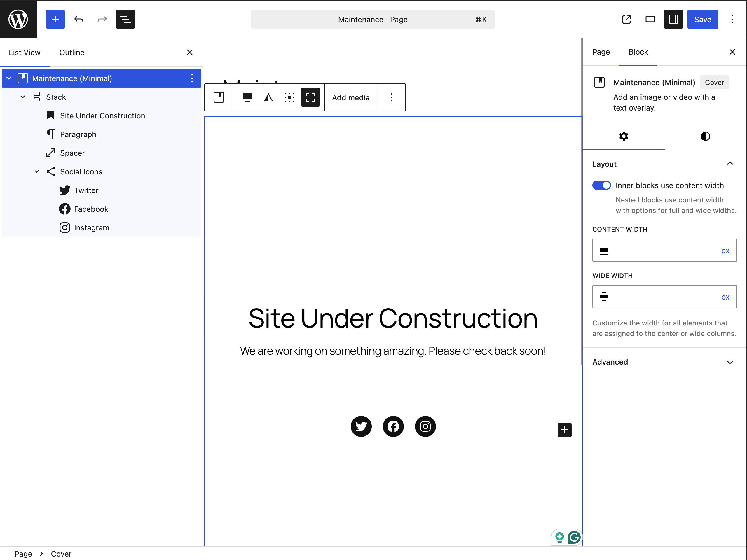The height and width of the screenshot is (560, 747).
Task: Open preview device options
Action: (x=650, y=19)
